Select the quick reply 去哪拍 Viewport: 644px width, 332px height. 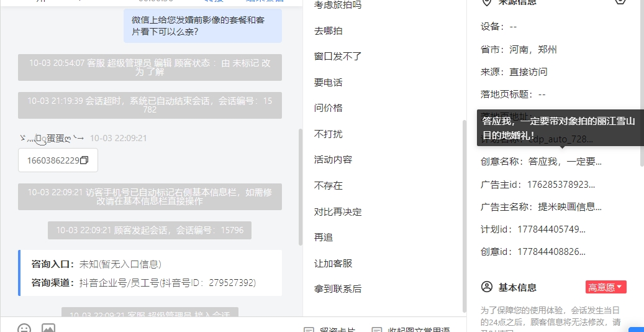[x=328, y=31]
